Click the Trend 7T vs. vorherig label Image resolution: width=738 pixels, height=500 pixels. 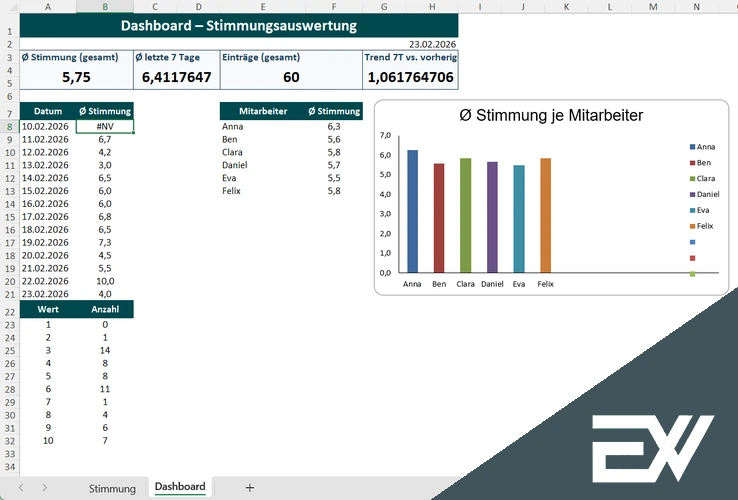pos(411,57)
